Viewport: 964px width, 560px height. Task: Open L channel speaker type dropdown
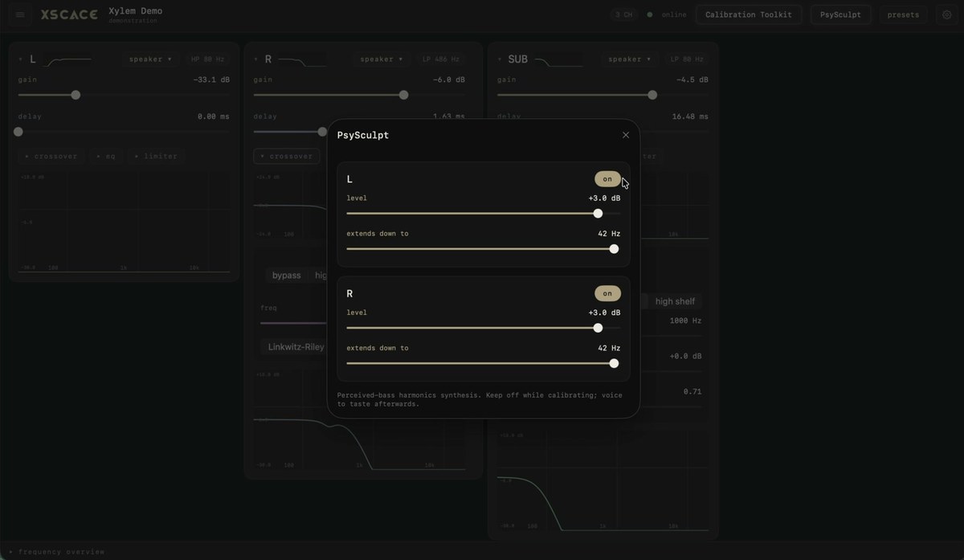point(151,59)
